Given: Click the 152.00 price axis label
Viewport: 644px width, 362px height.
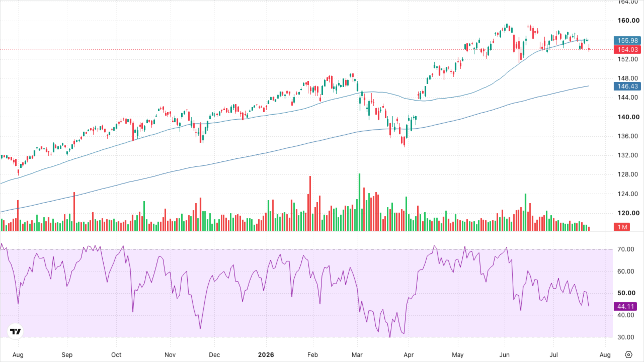Looking at the screenshot, I should tap(628, 59).
